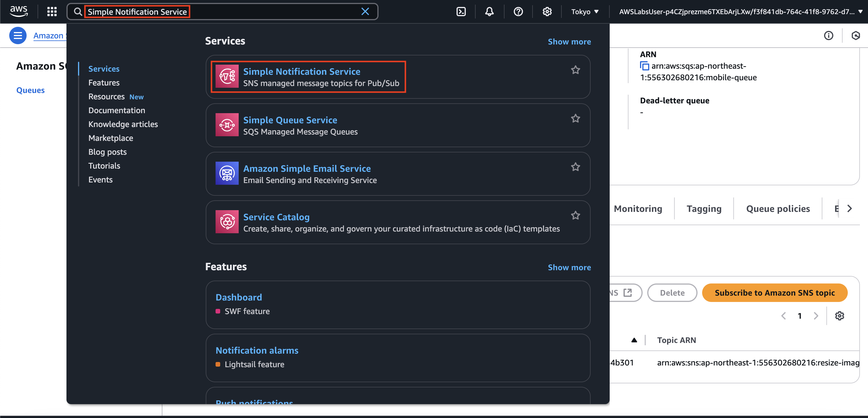Open the Tokyo region dropdown
The width and height of the screenshot is (868, 418).
pyautogui.click(x=585, y=12)
